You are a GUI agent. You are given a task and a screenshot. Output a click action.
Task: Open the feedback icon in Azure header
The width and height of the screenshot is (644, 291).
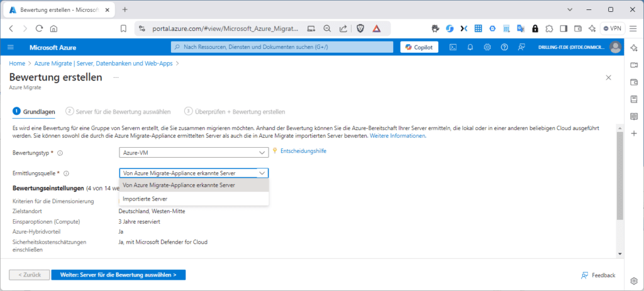(521, 47)
